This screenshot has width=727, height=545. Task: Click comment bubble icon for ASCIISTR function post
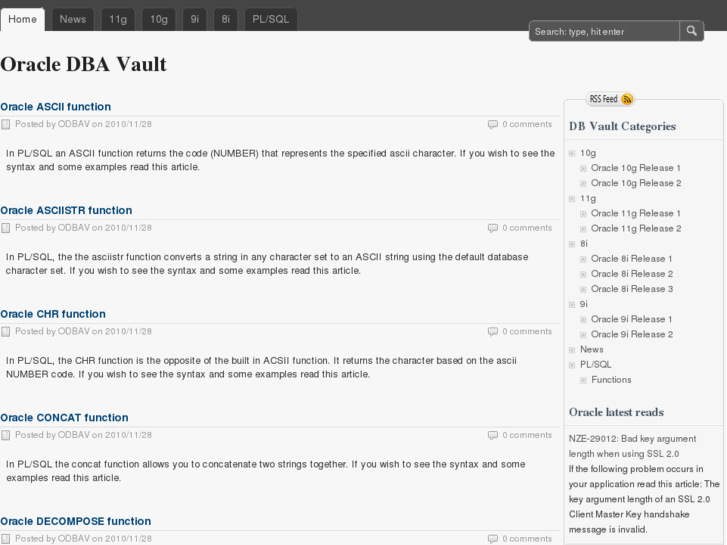(x=492, y=228)
